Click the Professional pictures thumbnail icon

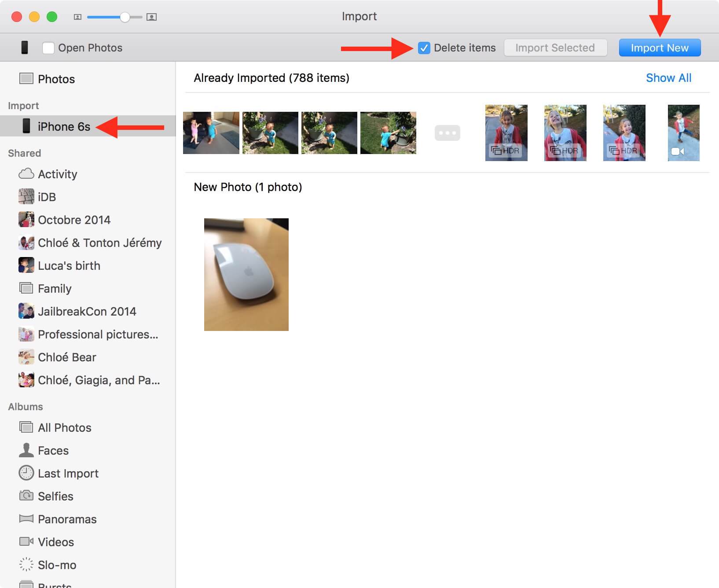pos(26,334)
